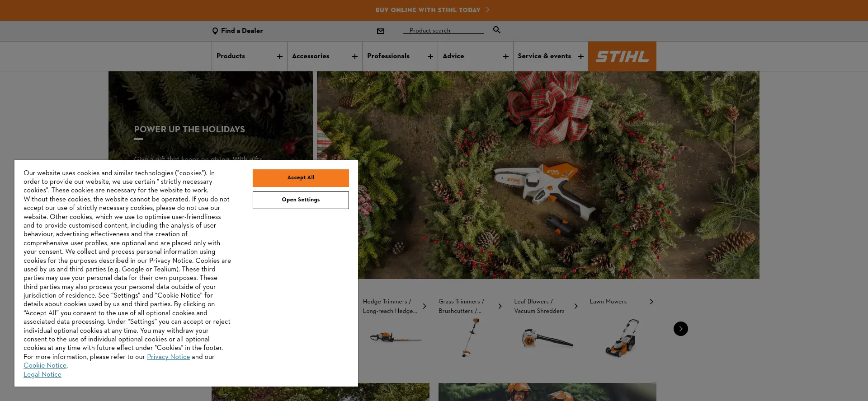The image size is (868, 401).
Task: Expand the Products menu plus icon
Action: pyautogui.click(x=280, y=56)
